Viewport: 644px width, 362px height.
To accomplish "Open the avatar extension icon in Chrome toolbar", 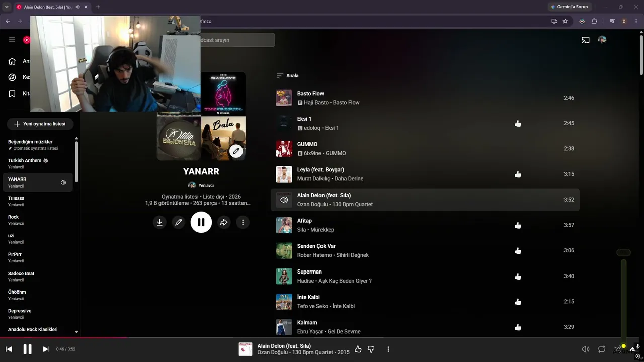I will (582, 21).
